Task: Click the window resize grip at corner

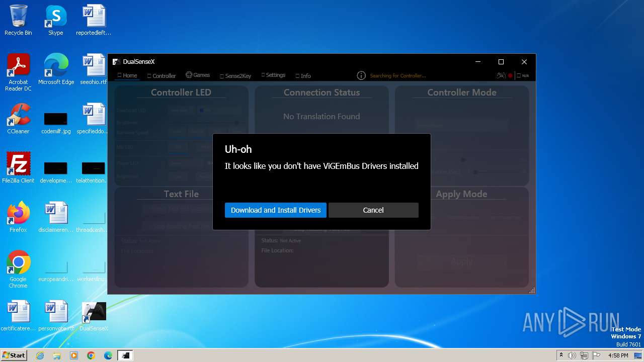Action: 532,291
